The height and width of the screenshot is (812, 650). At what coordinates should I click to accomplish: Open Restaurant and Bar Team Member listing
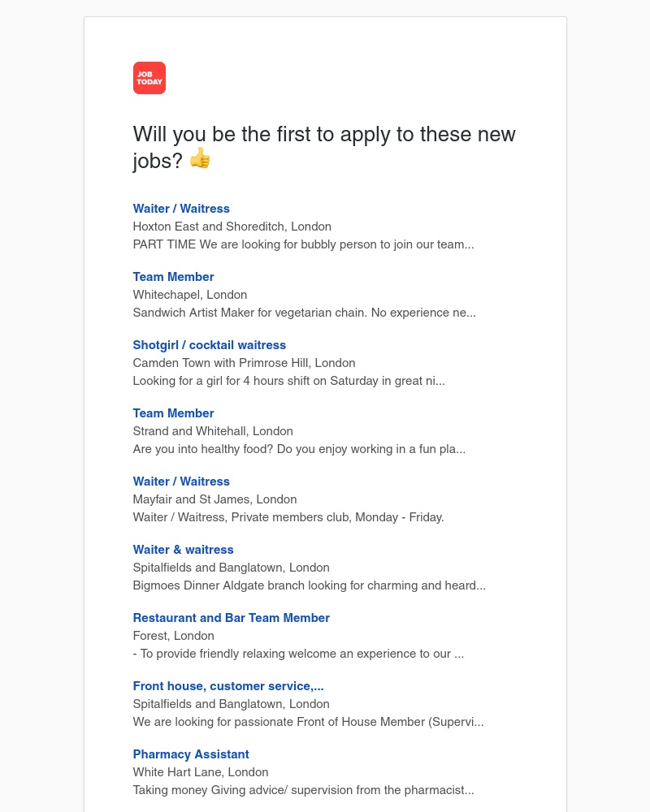coord(231,618)
